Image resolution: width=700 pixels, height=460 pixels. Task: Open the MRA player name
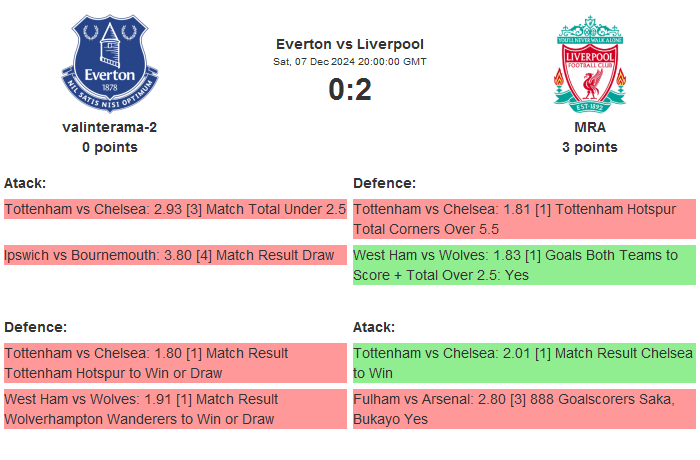click(590, 127)
